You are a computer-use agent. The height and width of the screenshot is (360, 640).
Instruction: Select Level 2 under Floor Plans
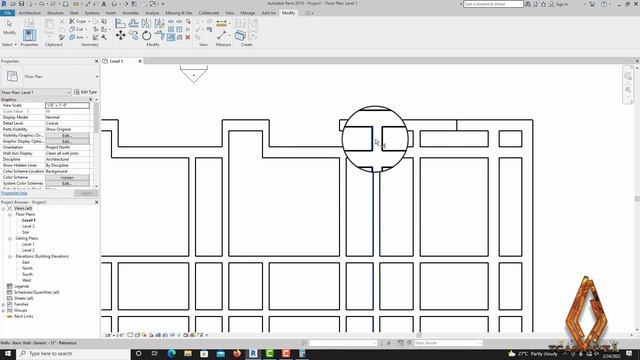tap(28, 226)
